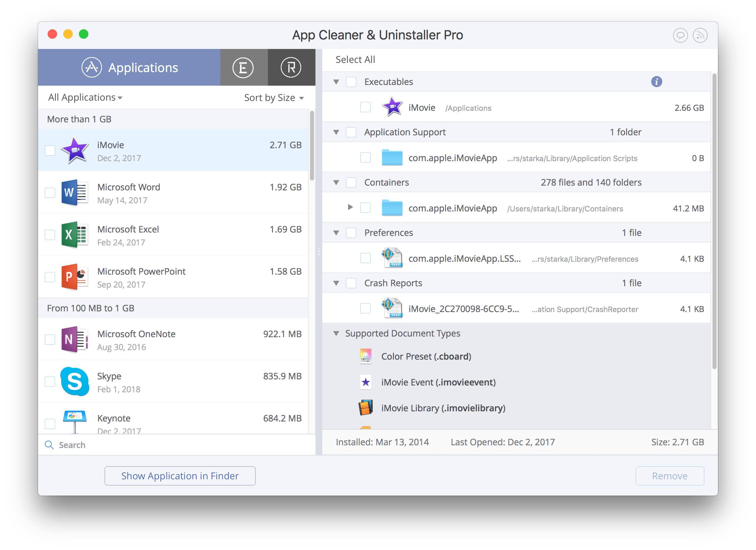The image size is (756, 550).
Task: Select the iMovie application icon
Action: tap(76, 149)
